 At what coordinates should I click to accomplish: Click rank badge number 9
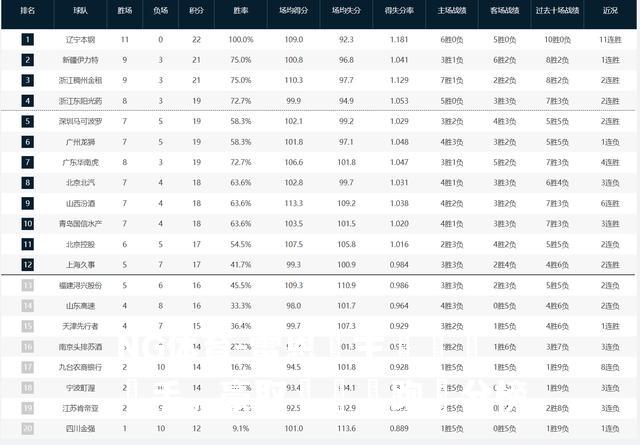pyautogui.click(x=27, y=203)
